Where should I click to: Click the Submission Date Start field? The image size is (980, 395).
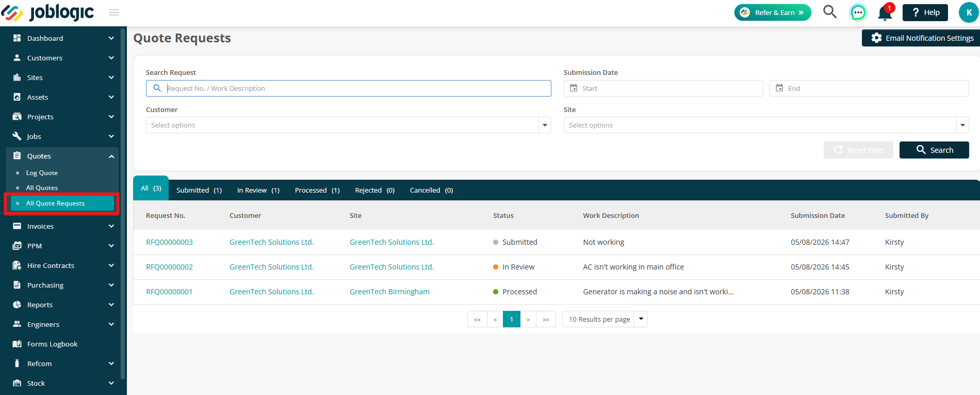coord(663,88)
